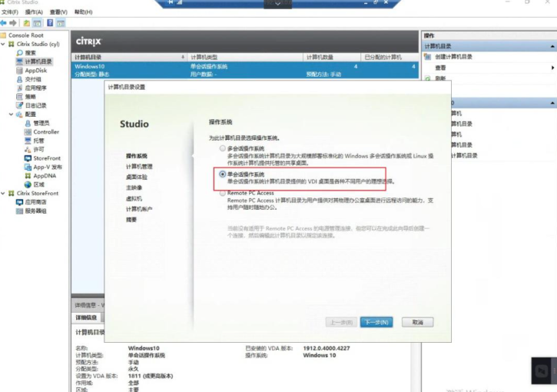
Task: Open the 文件(F) menu
Action: pyautogui.click(x=10, y=12)
